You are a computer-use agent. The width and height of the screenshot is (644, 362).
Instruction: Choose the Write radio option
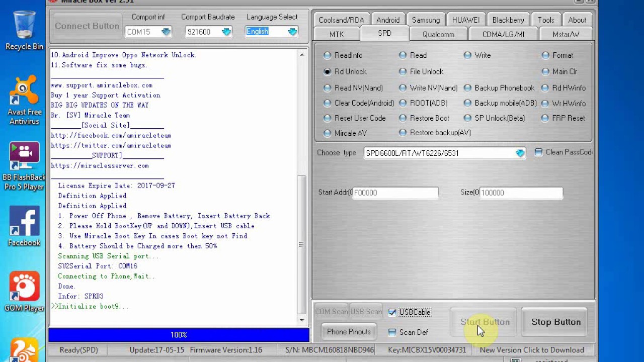click(x=477, y=55)
